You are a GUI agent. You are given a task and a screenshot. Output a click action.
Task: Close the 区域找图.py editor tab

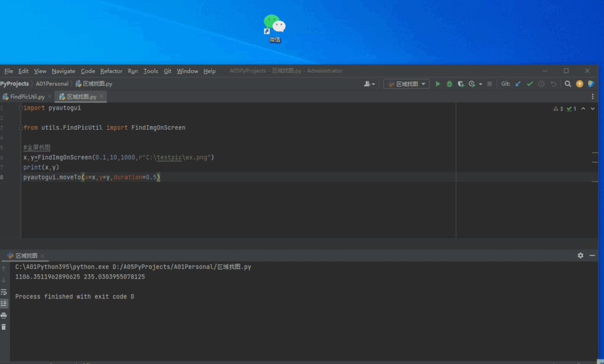pyautogui.click(x=101, y=97)
